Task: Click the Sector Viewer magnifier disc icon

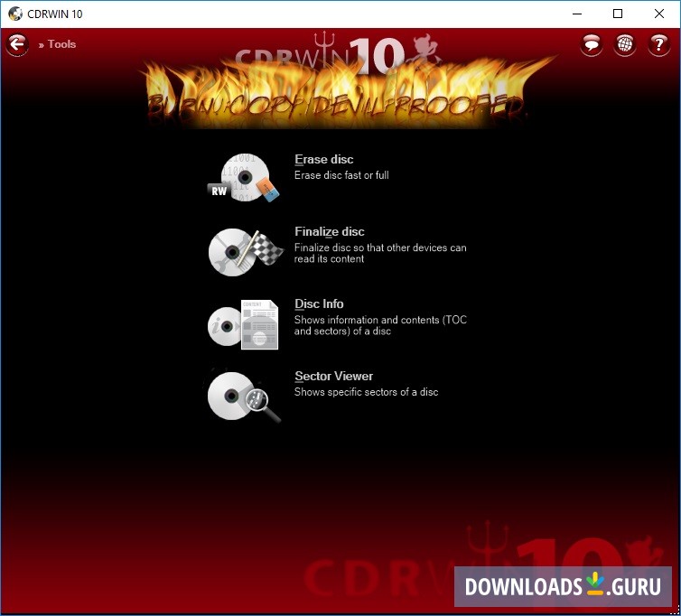Action: pyautogui.click(x=244, y=397)
